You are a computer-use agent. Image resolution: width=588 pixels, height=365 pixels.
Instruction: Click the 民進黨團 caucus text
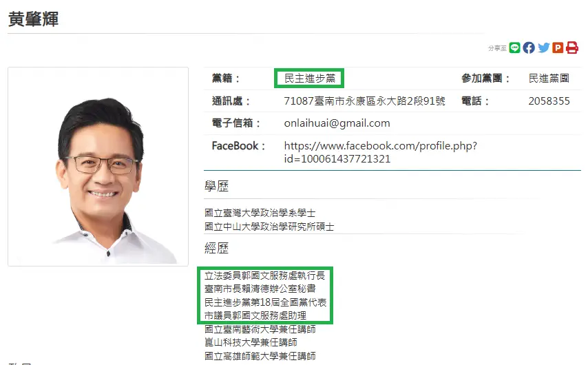pyautogui.click(x=549, y=79)
